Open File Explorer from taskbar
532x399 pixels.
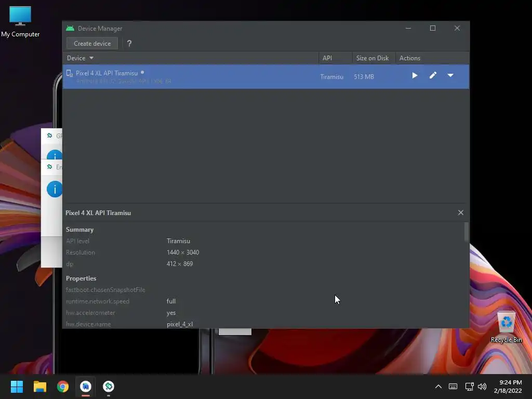pos(39,387)
